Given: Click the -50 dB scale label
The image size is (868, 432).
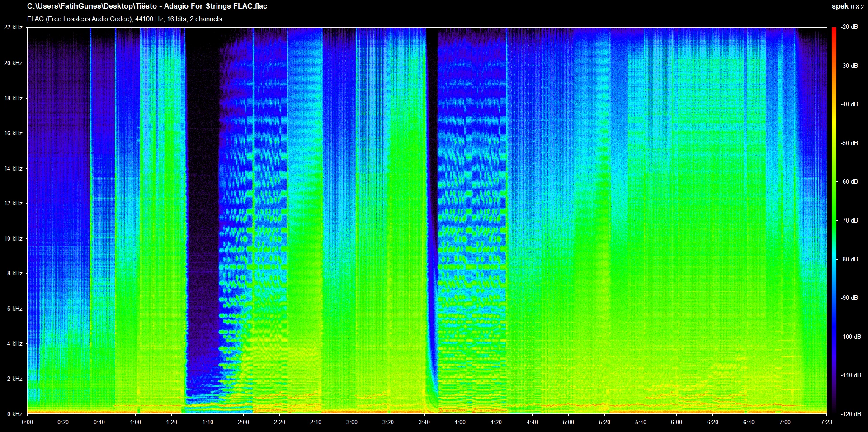Looking at the screenshot, I should (849, 143).
